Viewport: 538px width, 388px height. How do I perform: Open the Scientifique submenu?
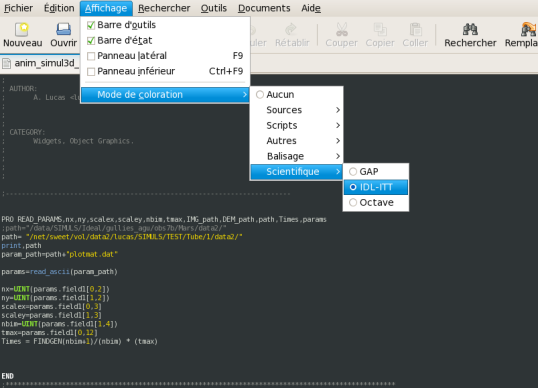tap(296, 172)
